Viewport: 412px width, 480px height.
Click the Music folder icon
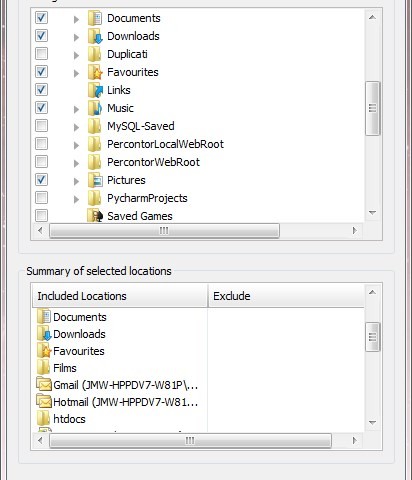pyautogui.click(x=95, y=108)
